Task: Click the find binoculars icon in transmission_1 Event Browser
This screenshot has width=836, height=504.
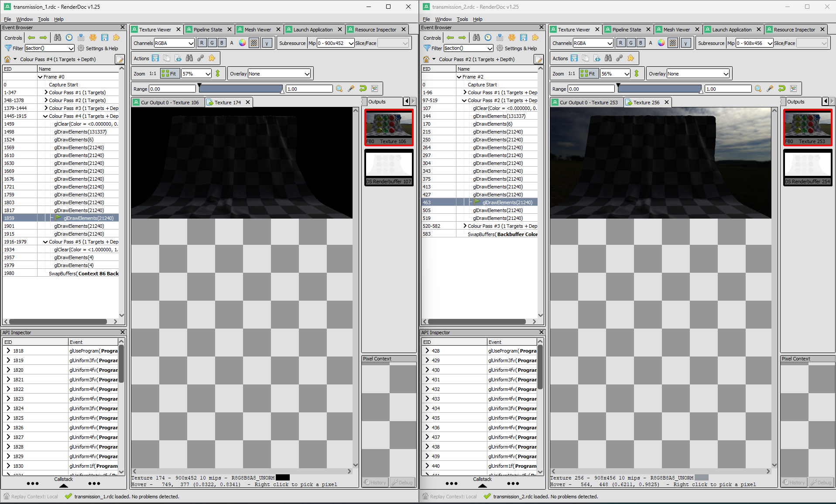Action: [58, 38]
